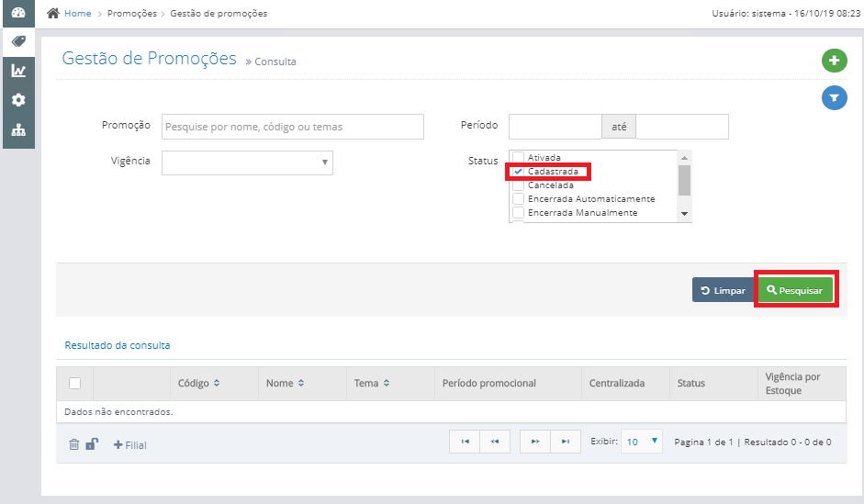Click the Período start date field

point(555,127)
